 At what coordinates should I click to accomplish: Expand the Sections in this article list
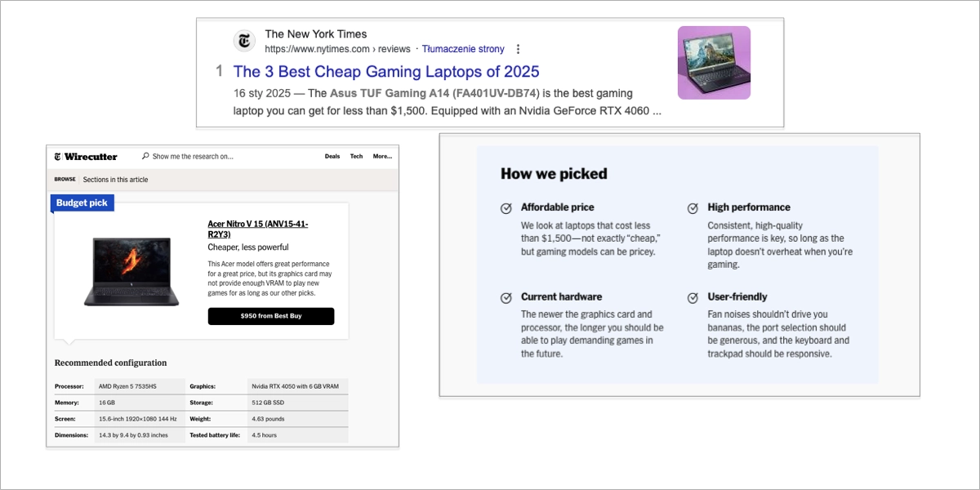(x=114, y=179)
